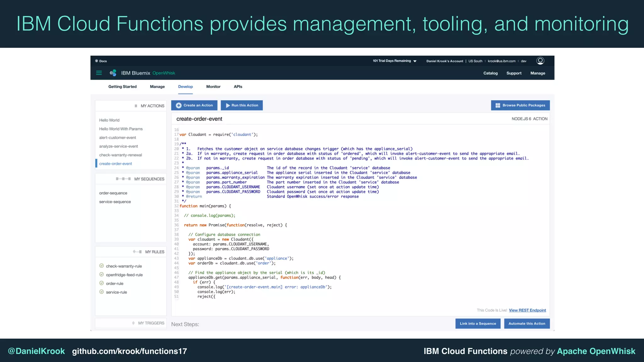This screenshot has height=362, width=644.
Task: Click the IBM Bluemix logo icon
Action: point(113,73)
